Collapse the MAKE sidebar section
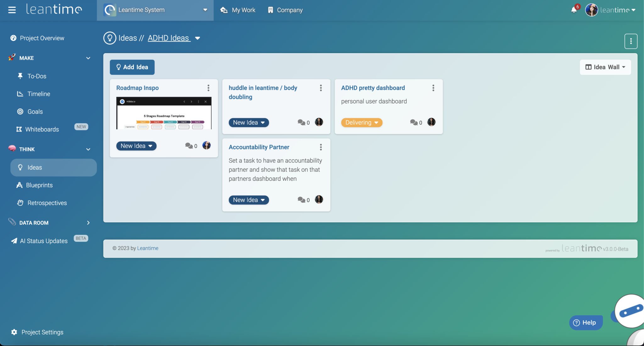Screen dimensions: 644x346 (88, 58)
